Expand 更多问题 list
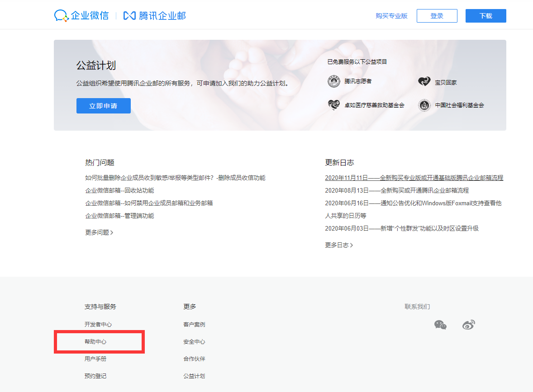This screenshot has height=392, width=533. coord(99,232)
